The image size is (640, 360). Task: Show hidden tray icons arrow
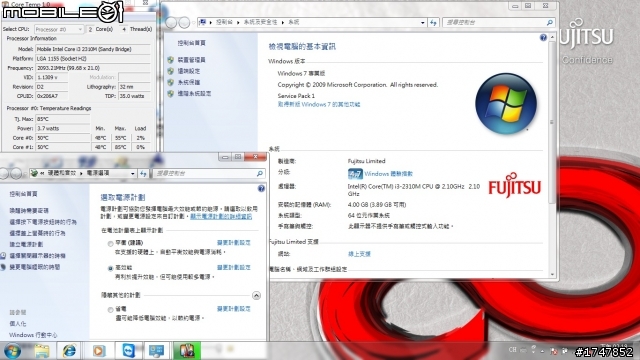click(542, 351)
